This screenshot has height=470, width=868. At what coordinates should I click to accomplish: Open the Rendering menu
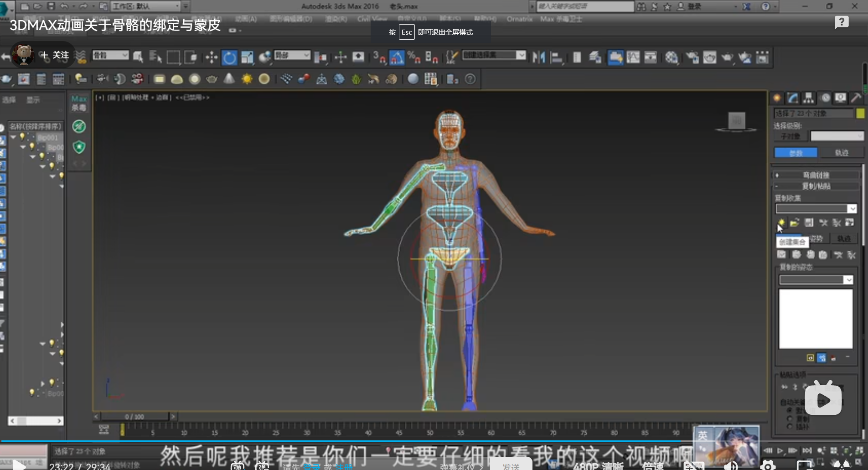336,19
